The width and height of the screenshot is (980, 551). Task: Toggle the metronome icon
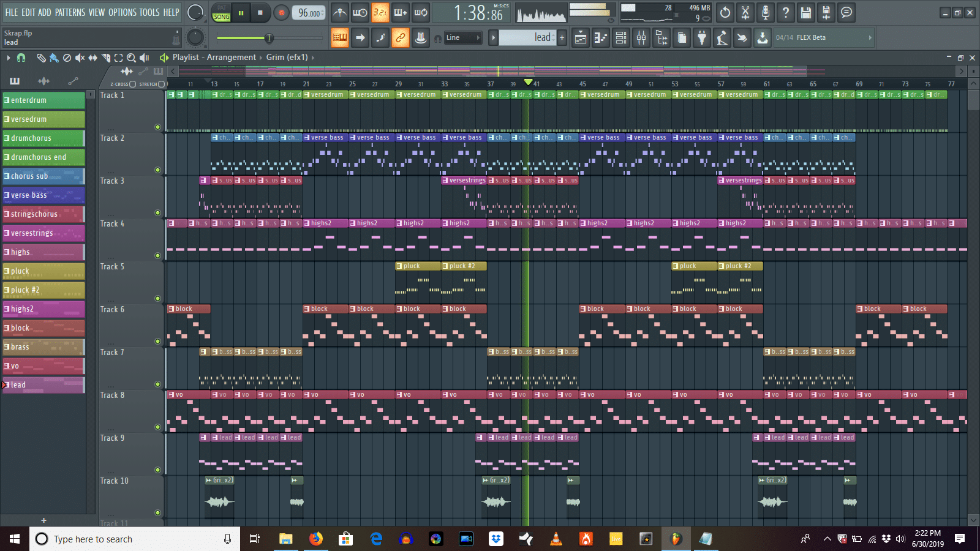pyautogui.click(x=340, y=12)
